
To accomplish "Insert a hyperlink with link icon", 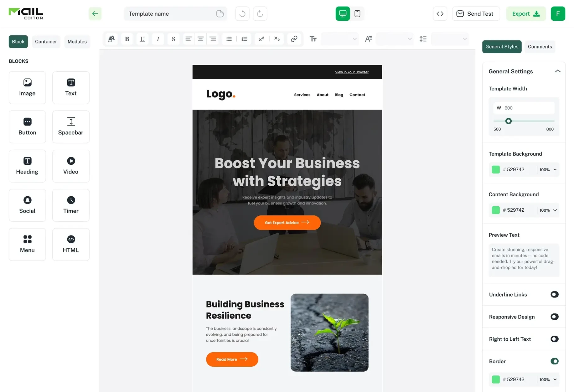I will (294, 39).
